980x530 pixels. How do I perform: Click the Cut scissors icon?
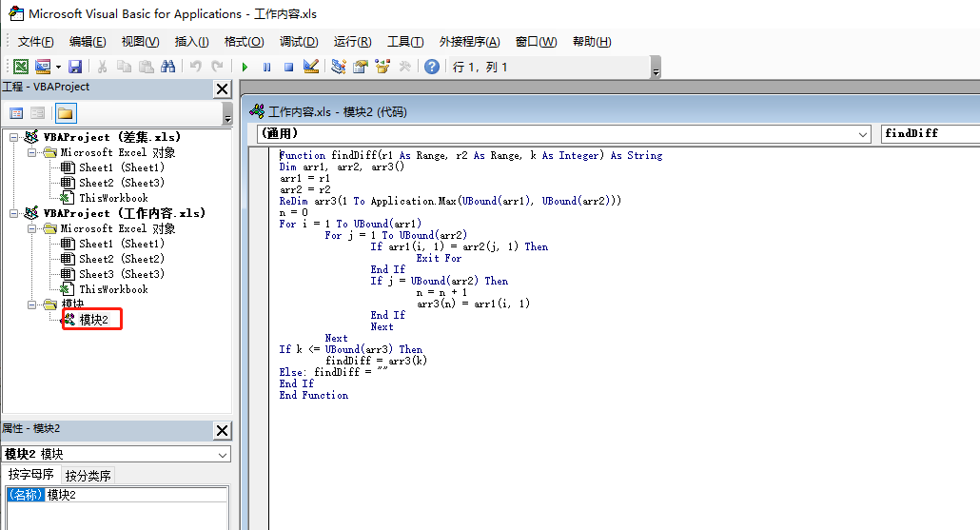(x=102, y=67)
